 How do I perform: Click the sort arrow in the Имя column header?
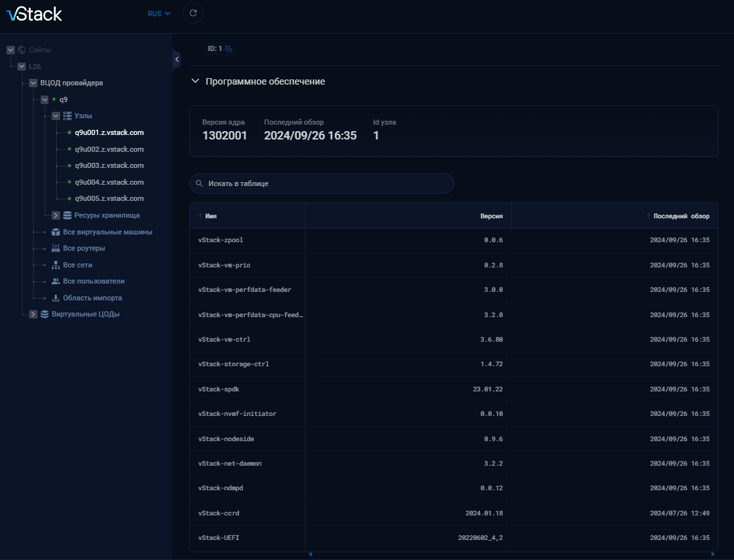click(x=200, y=216)
